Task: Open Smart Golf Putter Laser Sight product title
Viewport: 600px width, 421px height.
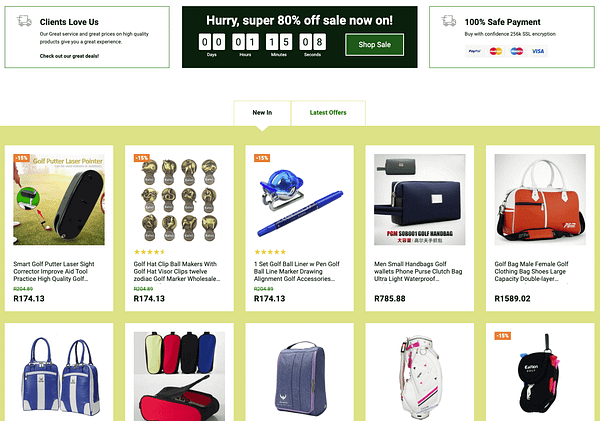Action: point(54,271)
